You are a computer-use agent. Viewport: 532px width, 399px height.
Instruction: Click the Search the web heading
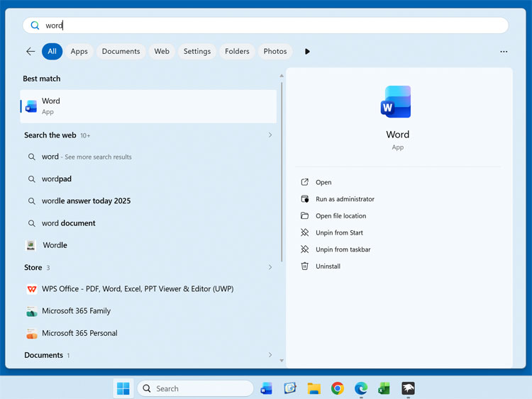coord(50,135)
